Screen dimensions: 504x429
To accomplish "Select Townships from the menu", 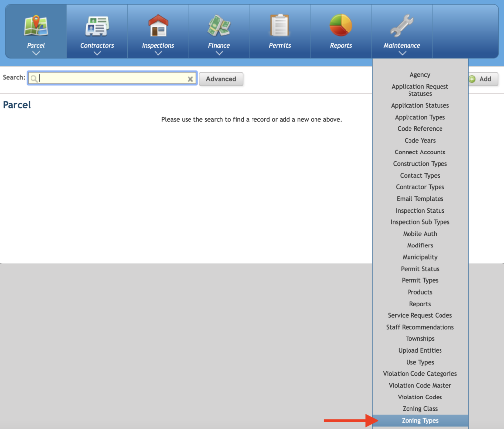I will (x=420, y=338).
